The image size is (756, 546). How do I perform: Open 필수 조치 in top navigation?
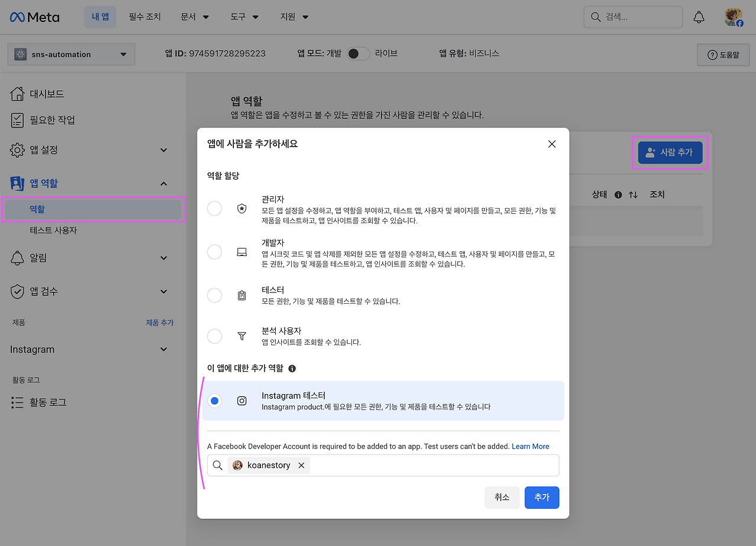point(145,17)
